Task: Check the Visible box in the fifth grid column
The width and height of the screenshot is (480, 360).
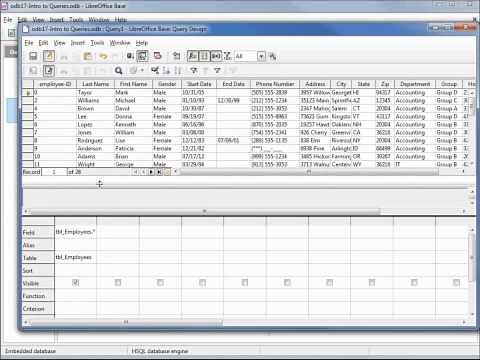Action: (x=245, y=283)
